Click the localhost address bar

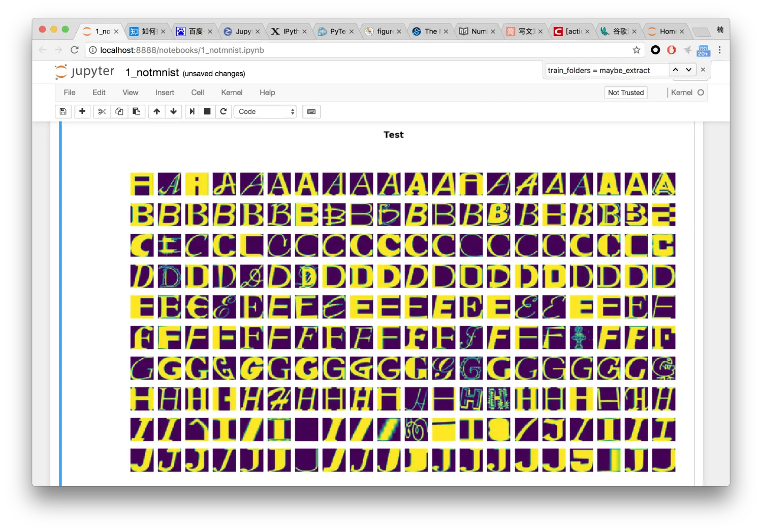pyautogui.click(x=361, y=50)
